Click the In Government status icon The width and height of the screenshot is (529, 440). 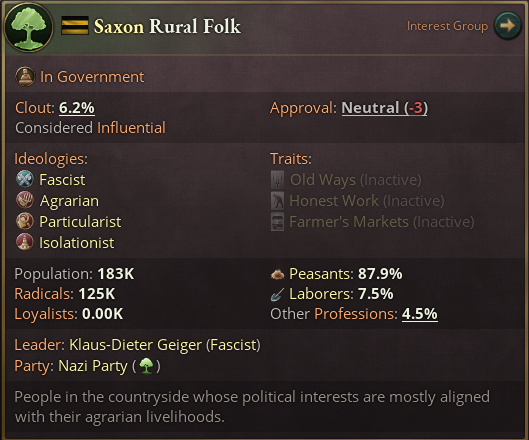point(25,77)
